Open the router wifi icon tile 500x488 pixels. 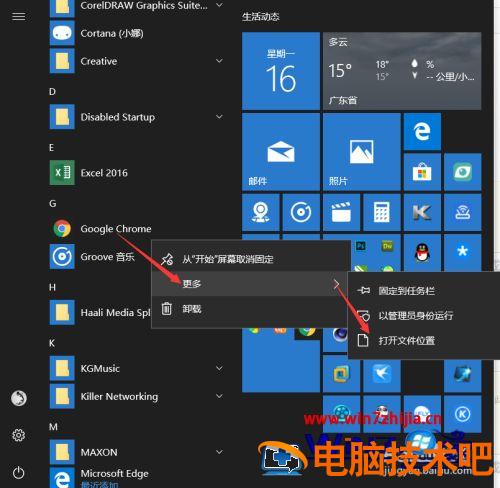pos(463,212)
